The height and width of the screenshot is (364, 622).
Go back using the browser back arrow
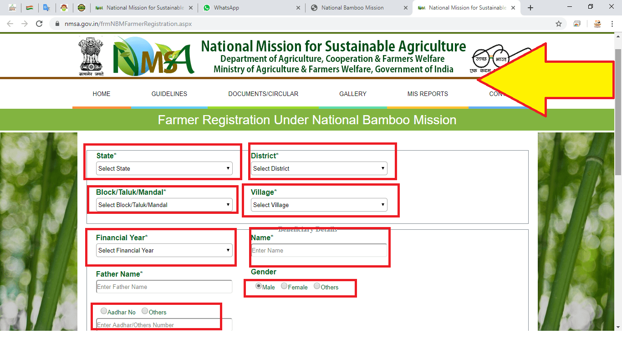coord(10,24)
